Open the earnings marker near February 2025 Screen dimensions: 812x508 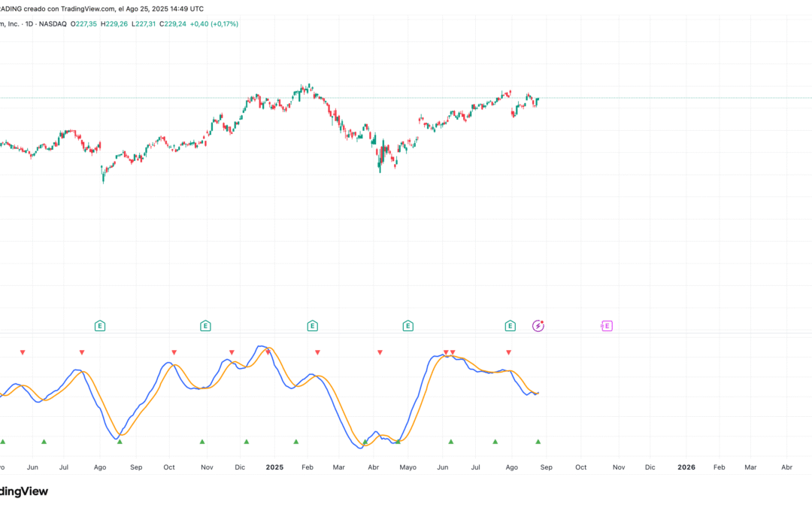[x=312, y=326]
